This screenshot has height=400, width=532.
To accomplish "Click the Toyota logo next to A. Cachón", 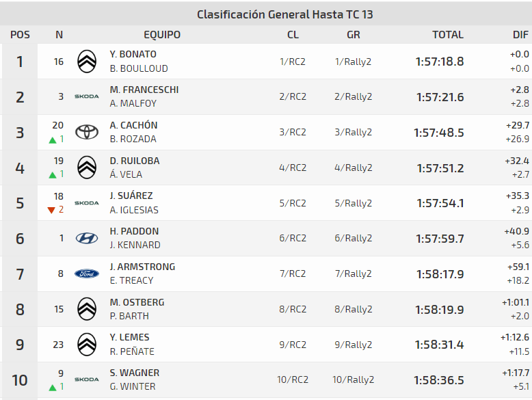I will pos(87,132).
